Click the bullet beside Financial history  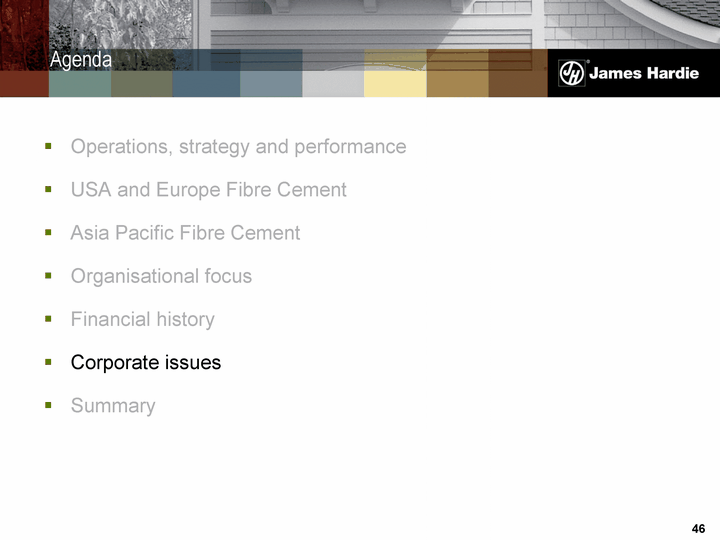(x=48, y=319)
